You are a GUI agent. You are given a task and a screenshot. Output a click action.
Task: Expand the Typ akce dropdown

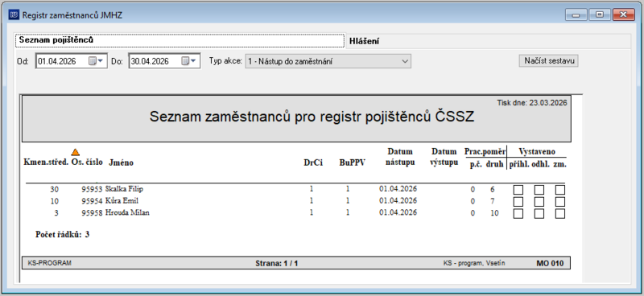pyautogui.click(x=405, y=62)
